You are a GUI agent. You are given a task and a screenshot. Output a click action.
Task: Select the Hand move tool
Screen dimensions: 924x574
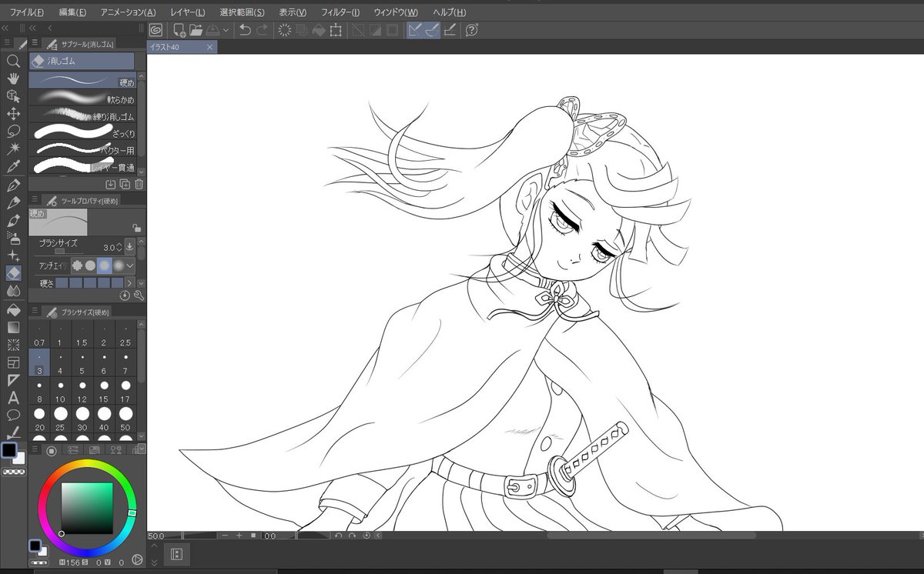point(13,78)
